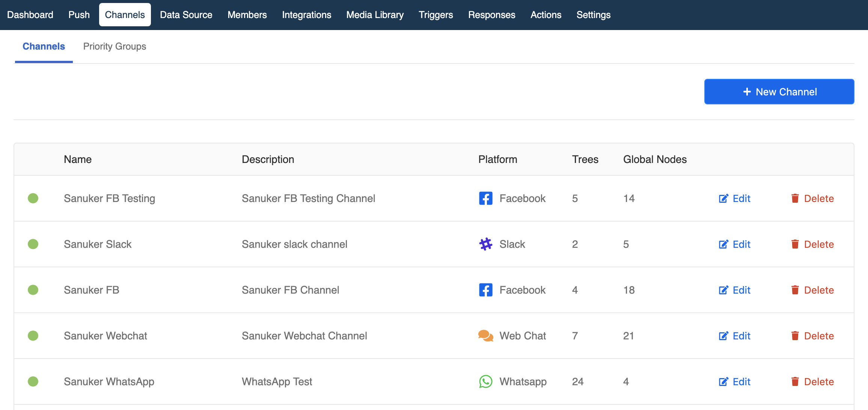Screen dimensions: 868x410
Task: Click the Web Chat bubbles icon
Action: click(x=486, y=336)
